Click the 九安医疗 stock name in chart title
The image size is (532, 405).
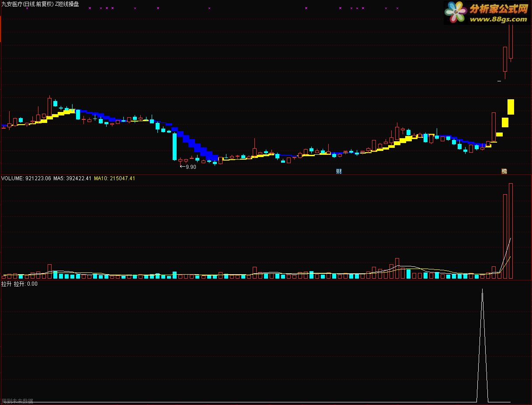point(12,4)
